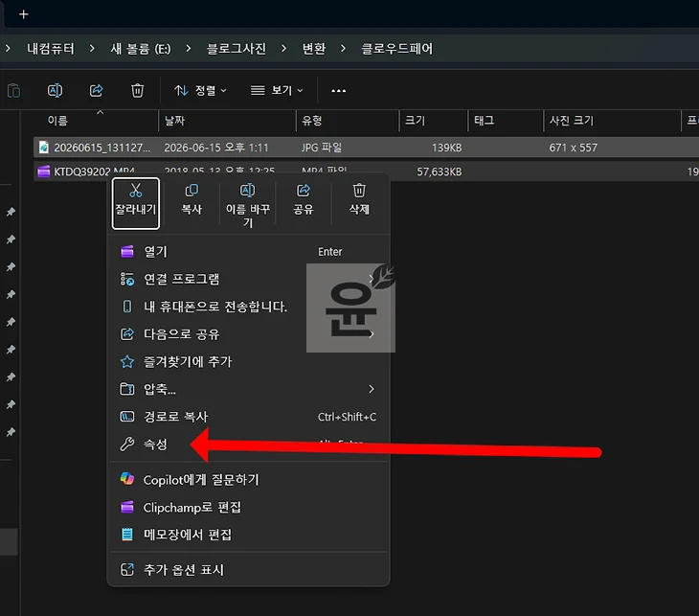Navigate to 블로그사진 in the breadcrumb
This screenshot has height=616, width=699.
click(237, 48)
